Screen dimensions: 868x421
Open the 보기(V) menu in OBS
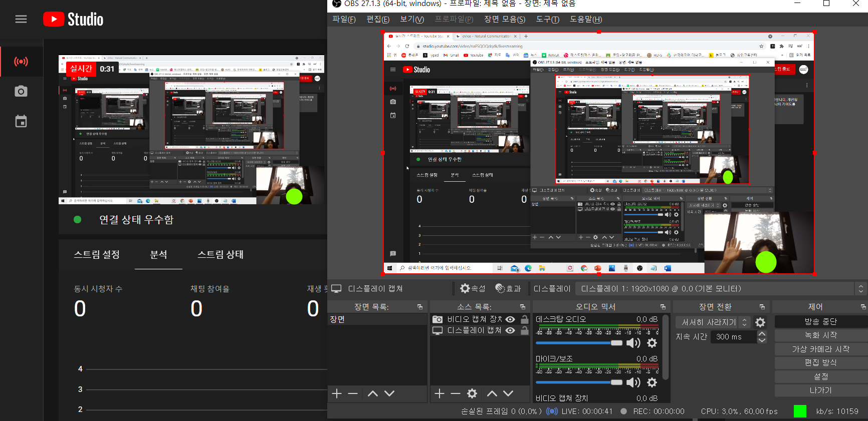pyautogui.click(x=412, y=19)
